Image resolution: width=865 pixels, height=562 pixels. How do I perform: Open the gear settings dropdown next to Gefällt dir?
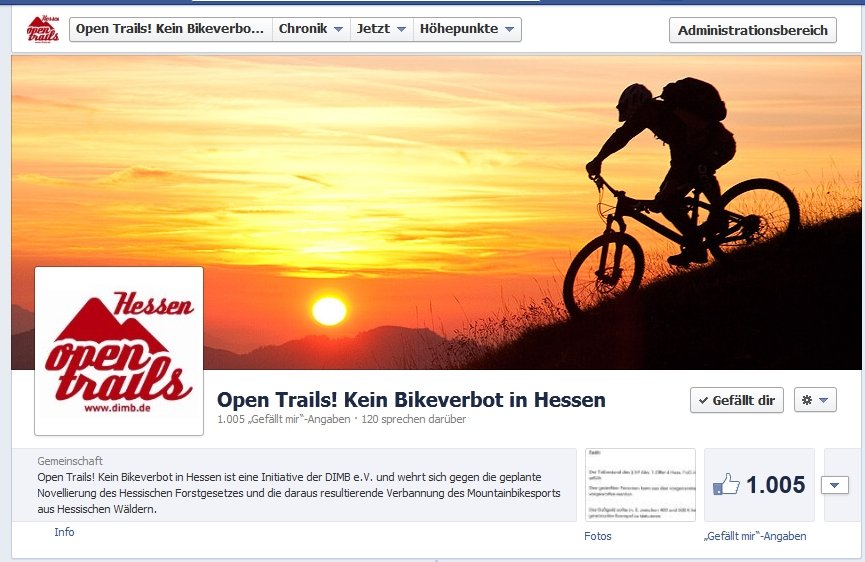[815, 400]
